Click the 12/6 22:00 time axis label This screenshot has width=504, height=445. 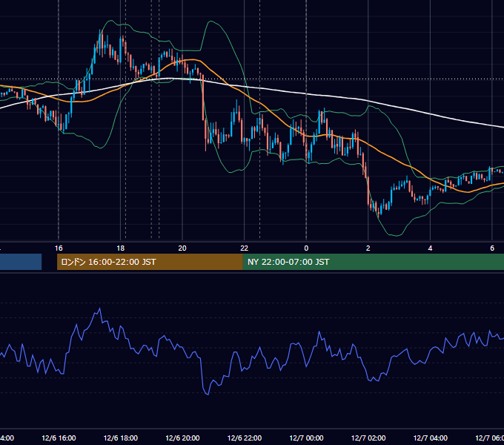(245, 438)
